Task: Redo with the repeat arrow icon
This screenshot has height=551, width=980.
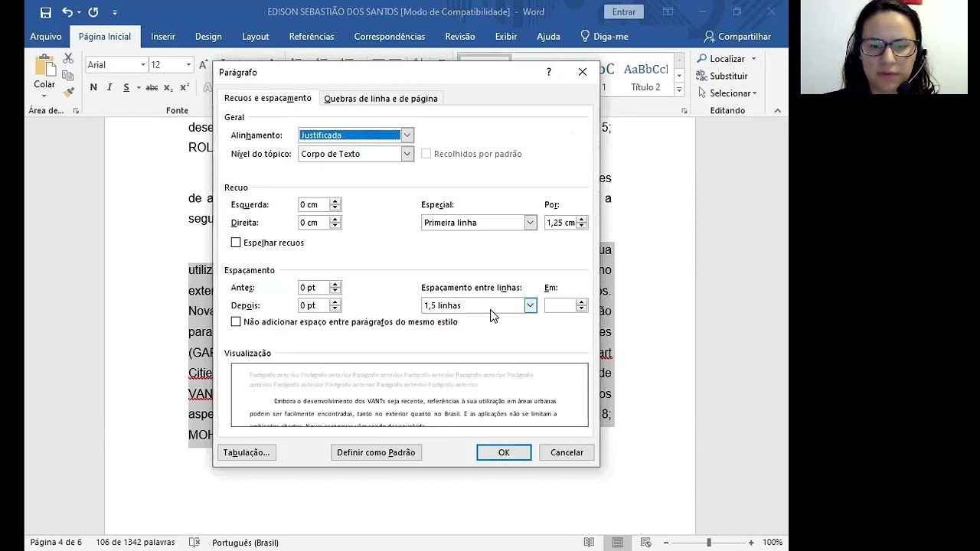Action: point(93,12)
